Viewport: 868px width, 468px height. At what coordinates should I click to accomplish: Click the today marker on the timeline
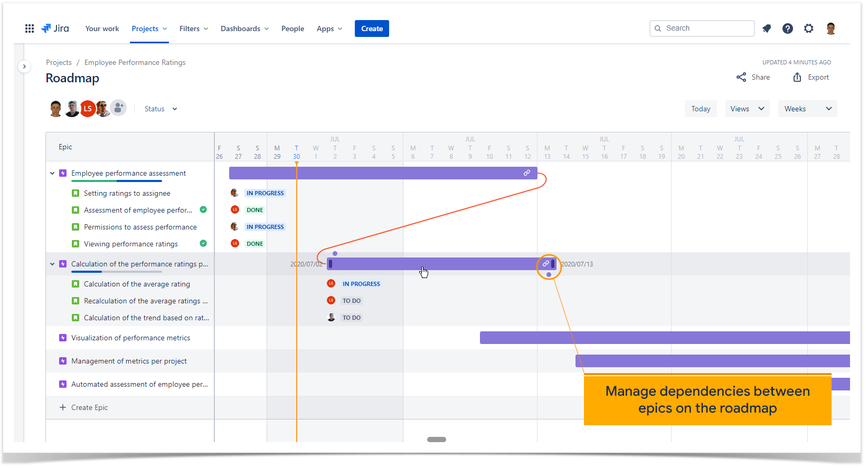(297, 164)
